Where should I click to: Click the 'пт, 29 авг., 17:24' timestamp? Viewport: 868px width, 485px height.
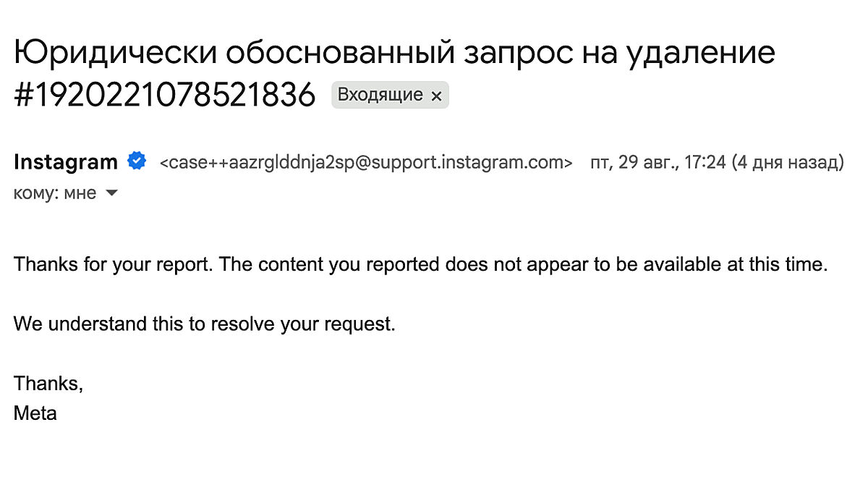tap(658, 162)
